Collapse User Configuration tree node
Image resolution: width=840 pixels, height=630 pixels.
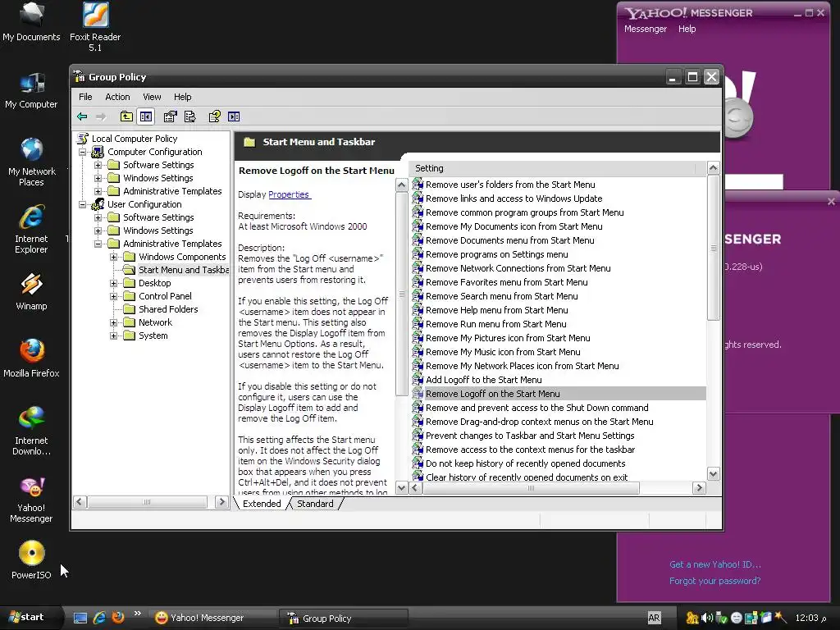(83, 204)
